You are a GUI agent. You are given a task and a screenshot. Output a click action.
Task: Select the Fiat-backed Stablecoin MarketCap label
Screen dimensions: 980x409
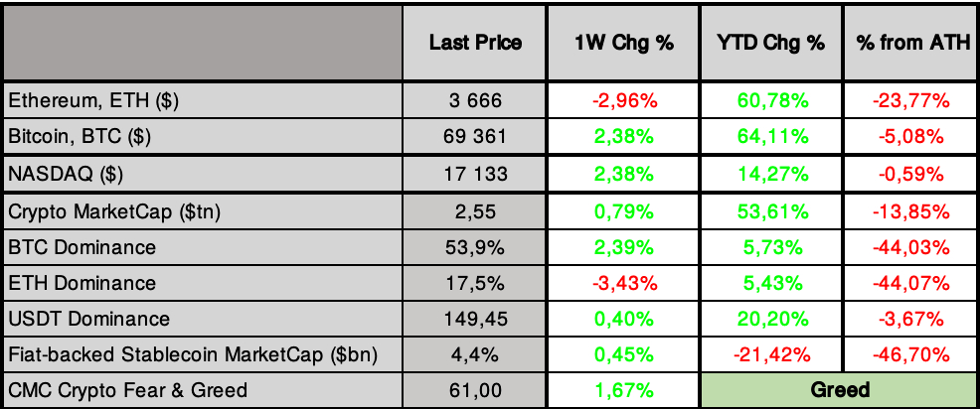point(193,354)
